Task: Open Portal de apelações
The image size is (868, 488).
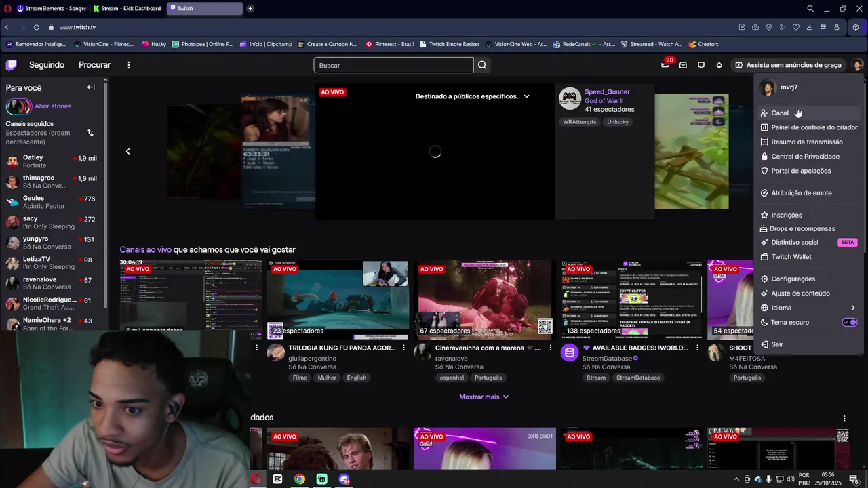Action: (809, 171)
